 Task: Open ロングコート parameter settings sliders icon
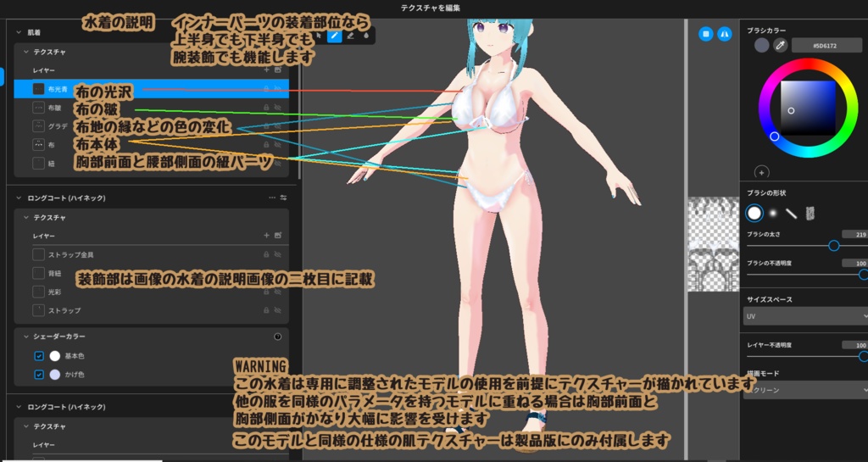[283, 198]
